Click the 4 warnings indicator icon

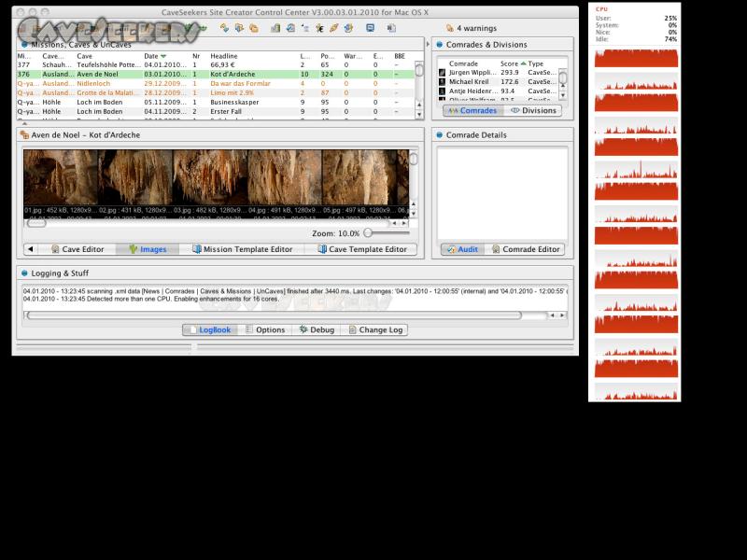tap(449, 28)
